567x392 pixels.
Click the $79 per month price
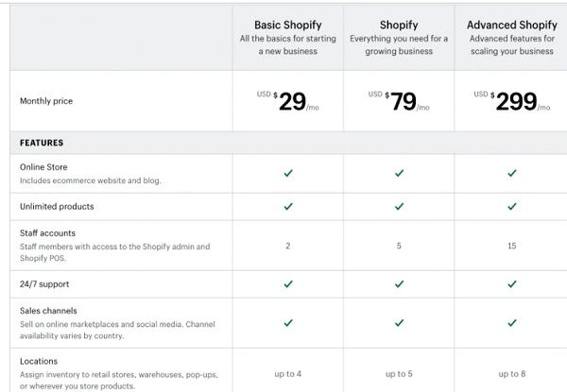399,101
